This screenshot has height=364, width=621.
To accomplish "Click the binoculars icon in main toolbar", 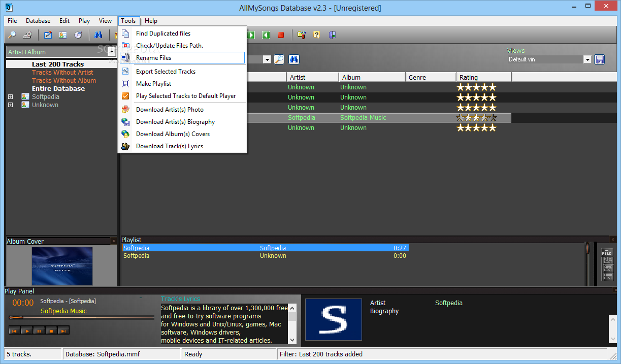I will (x=98, y=35).
